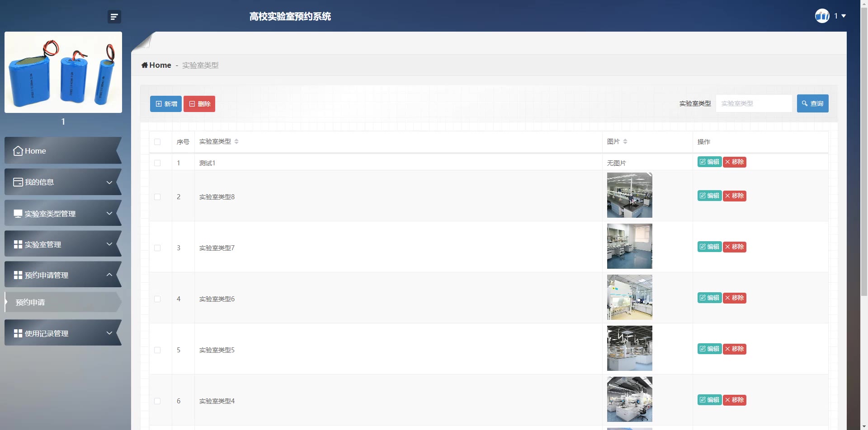Click the sort arrows beside 实验室类型 column

[236, 141]
